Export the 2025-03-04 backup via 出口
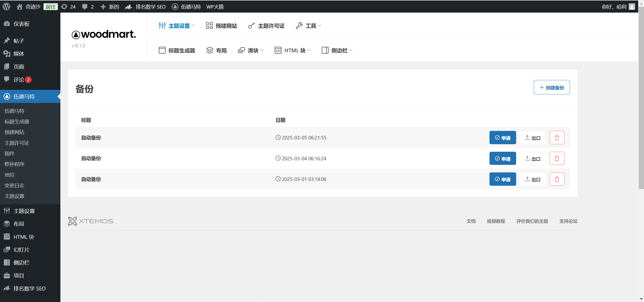The image size is (644, 302). [x=533, y=158]
